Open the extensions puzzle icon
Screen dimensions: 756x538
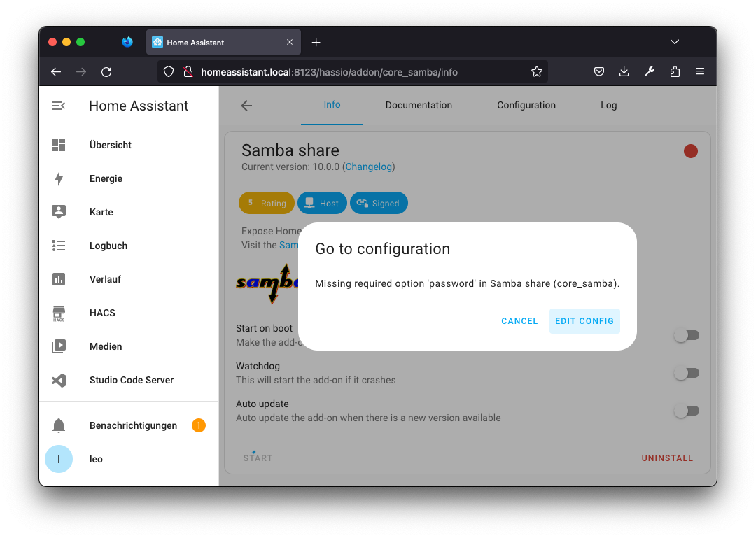[675, 71]
